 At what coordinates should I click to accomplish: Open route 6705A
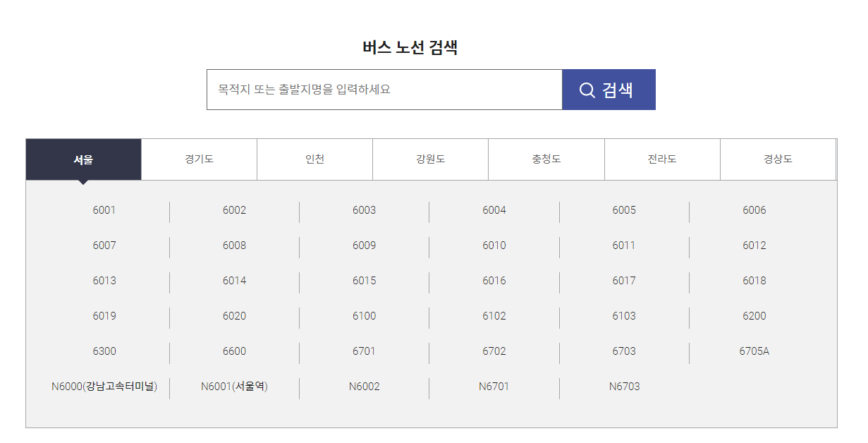(754, 351)
